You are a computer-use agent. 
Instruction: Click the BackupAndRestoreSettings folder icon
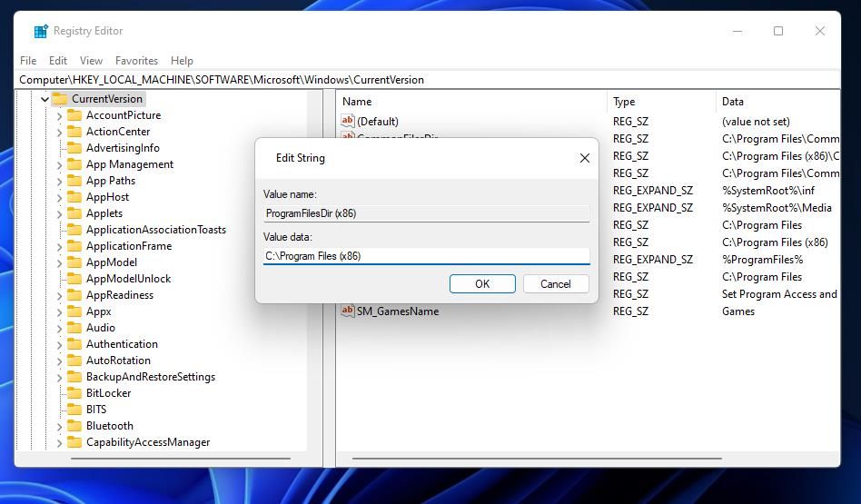[x=74, y=377]
